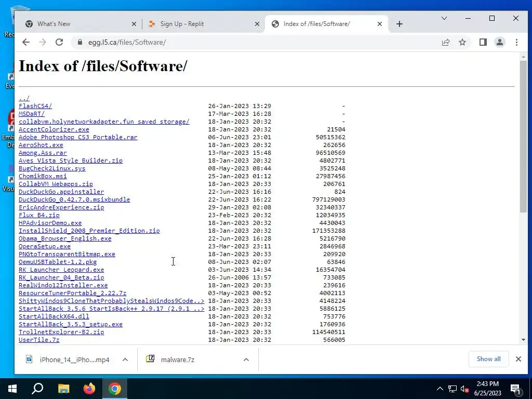Close the downloads bar
The image size is (532, 399).
click(x=518, y=359)
